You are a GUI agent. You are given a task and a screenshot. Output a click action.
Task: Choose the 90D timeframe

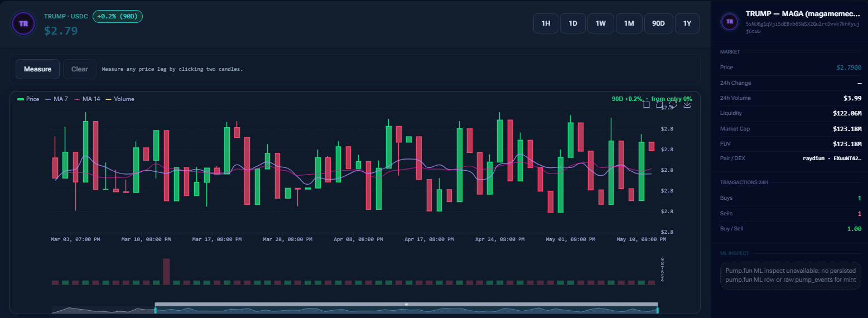(x=659, y=23)
